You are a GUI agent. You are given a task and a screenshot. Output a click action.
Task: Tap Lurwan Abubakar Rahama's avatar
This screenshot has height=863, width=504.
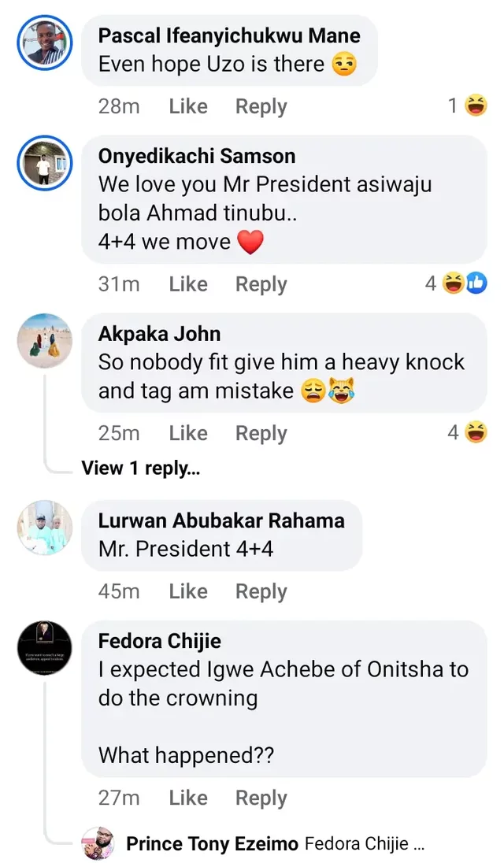[45, 528]
